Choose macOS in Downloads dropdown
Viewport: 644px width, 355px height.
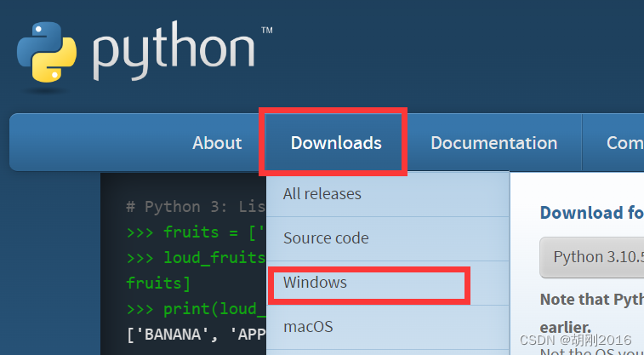pos(388,327)
